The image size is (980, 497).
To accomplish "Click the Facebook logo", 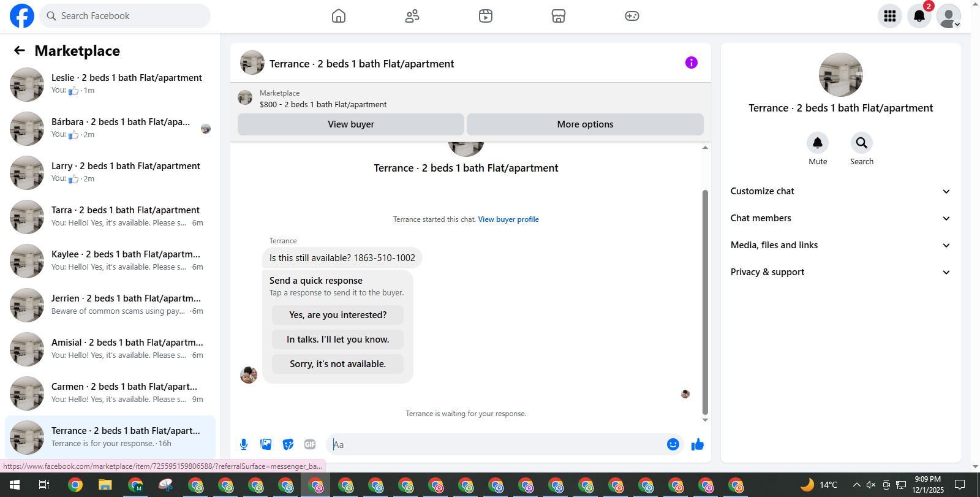I will (x=22, y=16).
